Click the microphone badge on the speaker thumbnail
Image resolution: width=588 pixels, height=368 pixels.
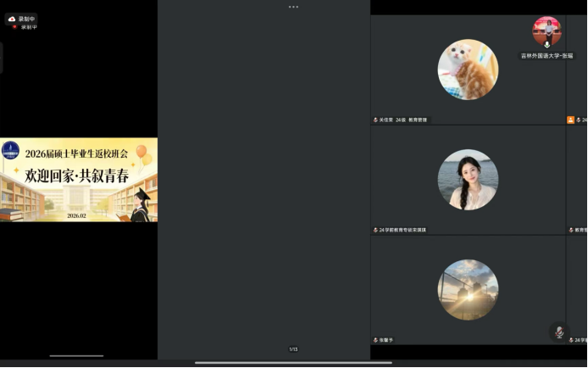[x=546, y=44]
